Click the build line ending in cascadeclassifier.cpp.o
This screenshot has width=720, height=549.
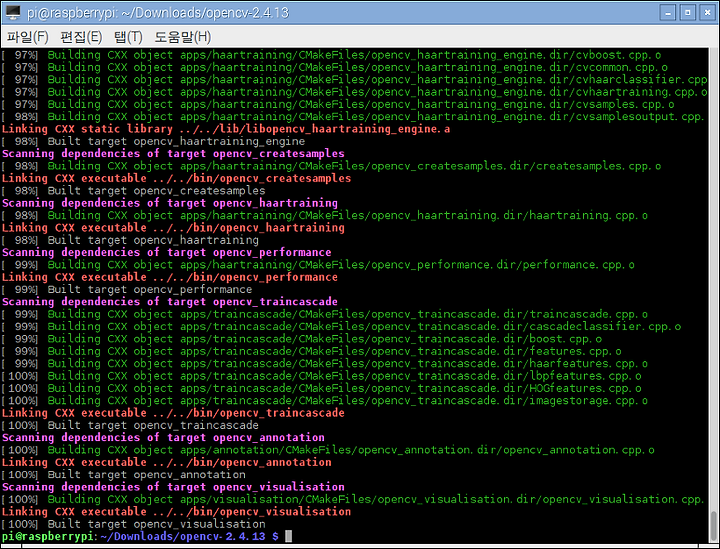pyautogui.click(x=342, y=327)
